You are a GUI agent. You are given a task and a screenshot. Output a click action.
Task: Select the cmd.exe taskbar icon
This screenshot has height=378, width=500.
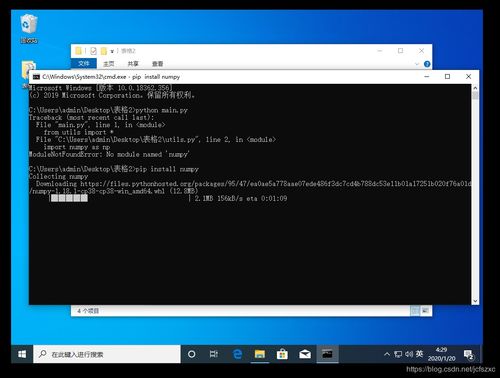(x=327, y=354)
